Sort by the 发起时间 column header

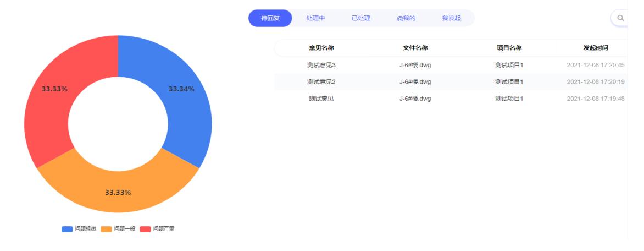(596, 48)
